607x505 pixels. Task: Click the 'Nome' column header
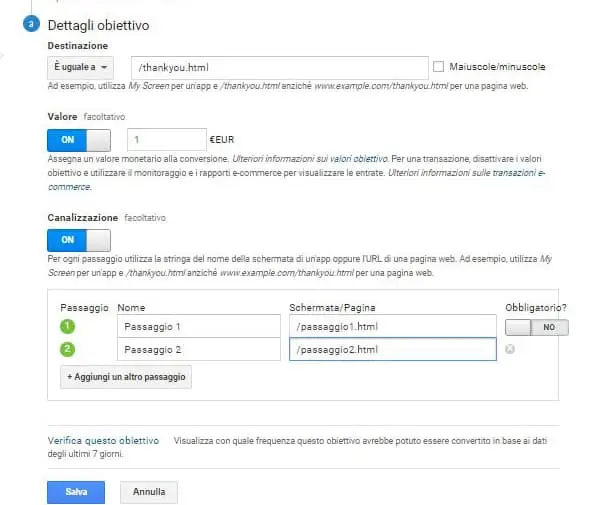click(131, 308)
